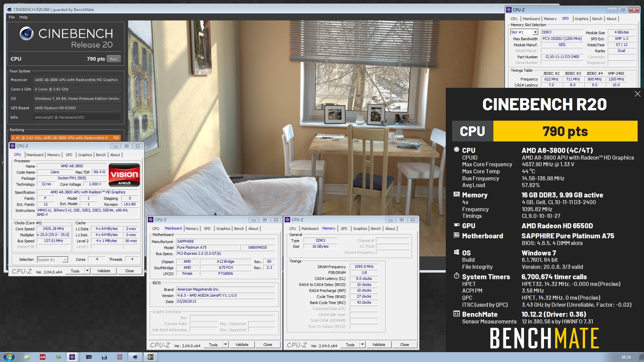
Task: Open the Cinebench File menu
Action: 12,17
